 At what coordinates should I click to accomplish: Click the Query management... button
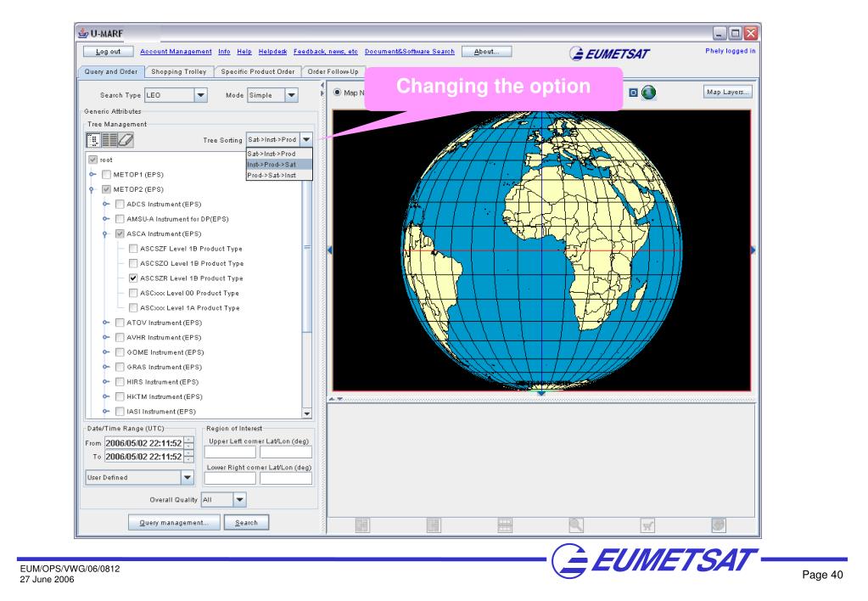pyautogui.click(x=175, y=522)
